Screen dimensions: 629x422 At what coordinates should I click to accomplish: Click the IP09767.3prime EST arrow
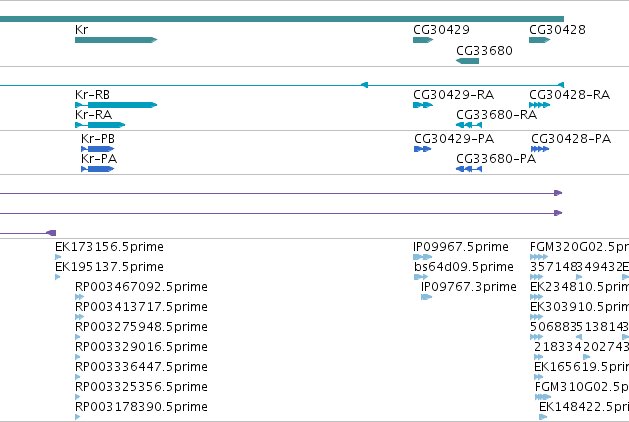(426, 297)
